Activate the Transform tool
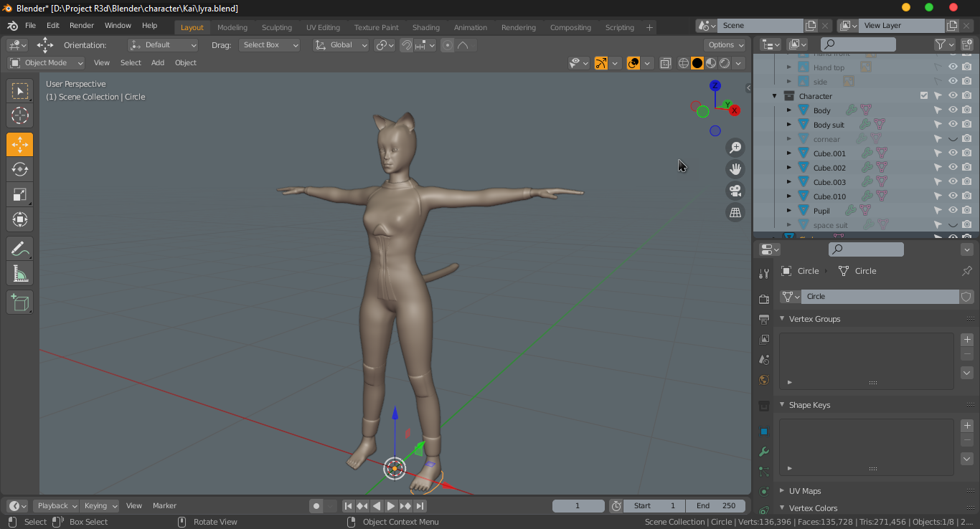 point(20,219)
